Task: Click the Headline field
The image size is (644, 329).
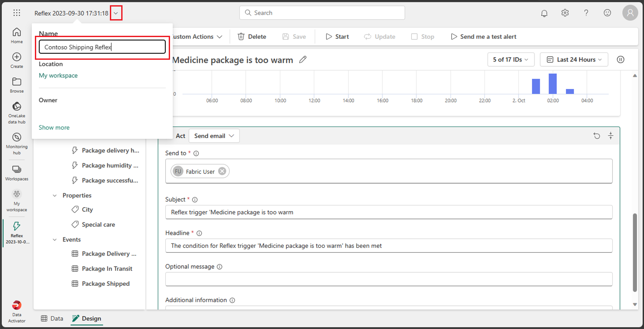Action: [x=389, y=246]
